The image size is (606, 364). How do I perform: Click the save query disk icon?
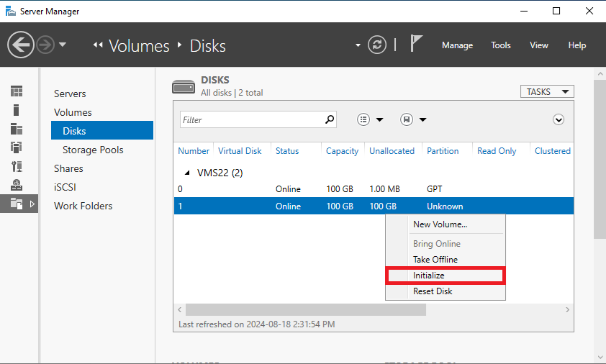pos(407,120)
